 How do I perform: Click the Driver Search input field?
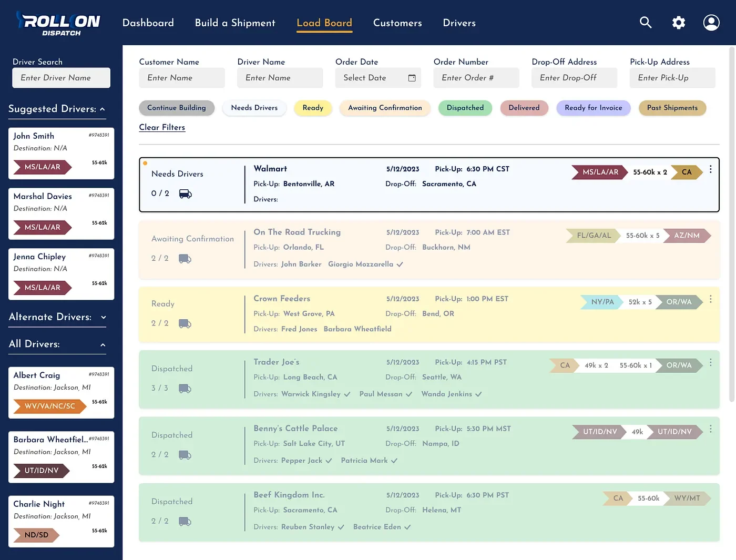tap(62, 78)
